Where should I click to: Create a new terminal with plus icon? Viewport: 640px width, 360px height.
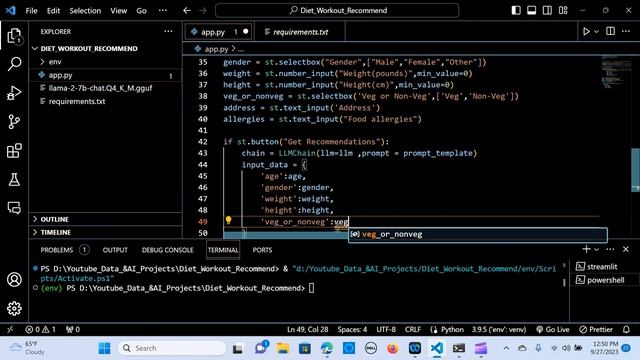[x=586, y=249]
